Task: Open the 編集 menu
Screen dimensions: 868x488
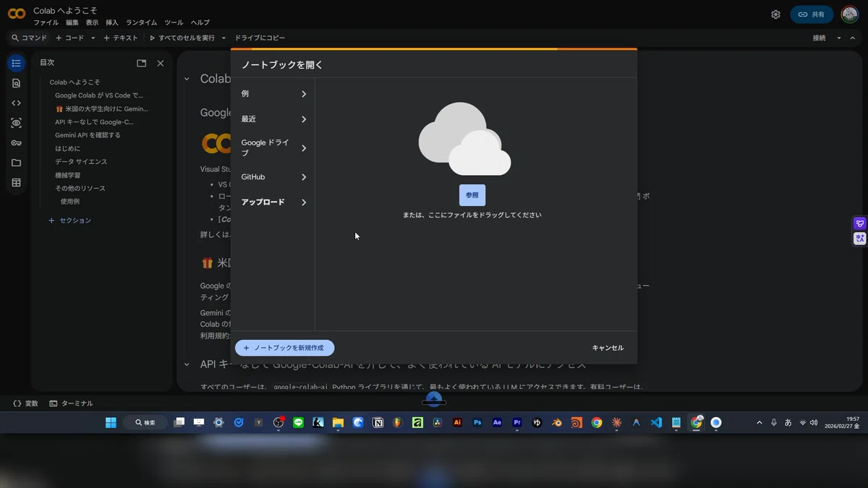Action: tap(72, 23)
